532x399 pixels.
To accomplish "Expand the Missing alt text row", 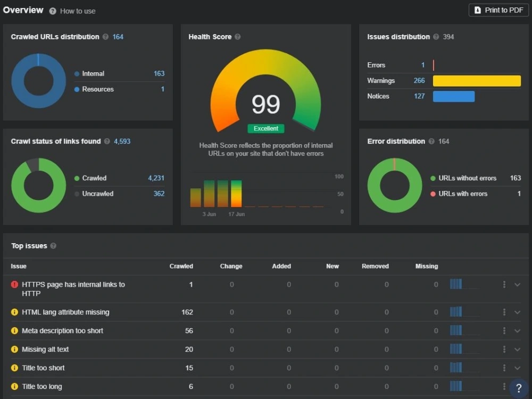I will pyautogui.click(x=517, y=350).
